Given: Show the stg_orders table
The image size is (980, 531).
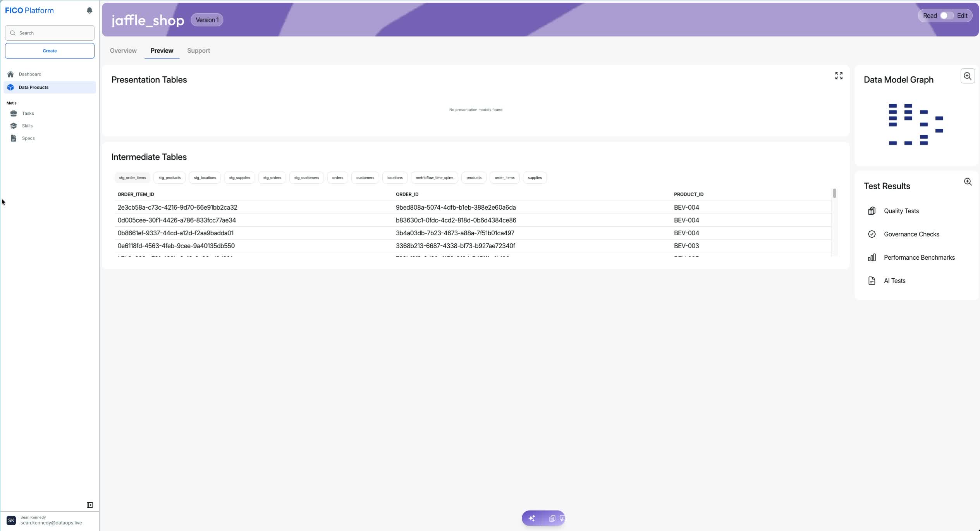Looking at the screenshot, I should tap(272, 178).
